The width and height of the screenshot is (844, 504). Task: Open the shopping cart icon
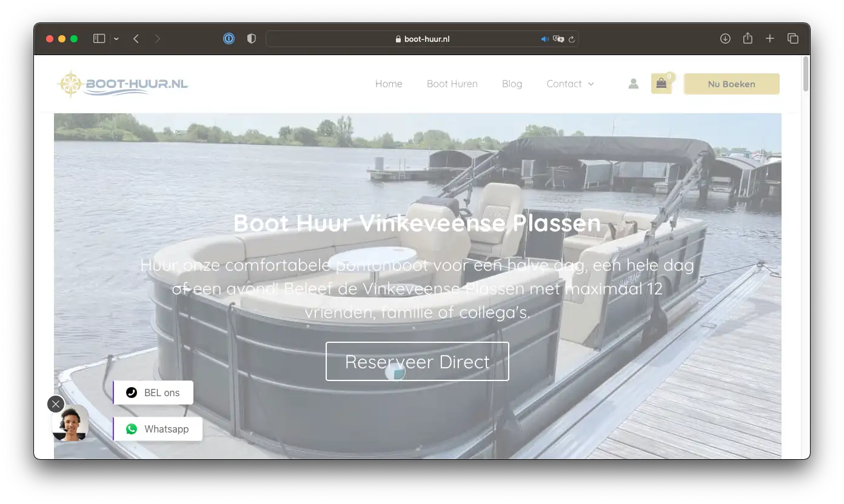(x=661, y=84)
